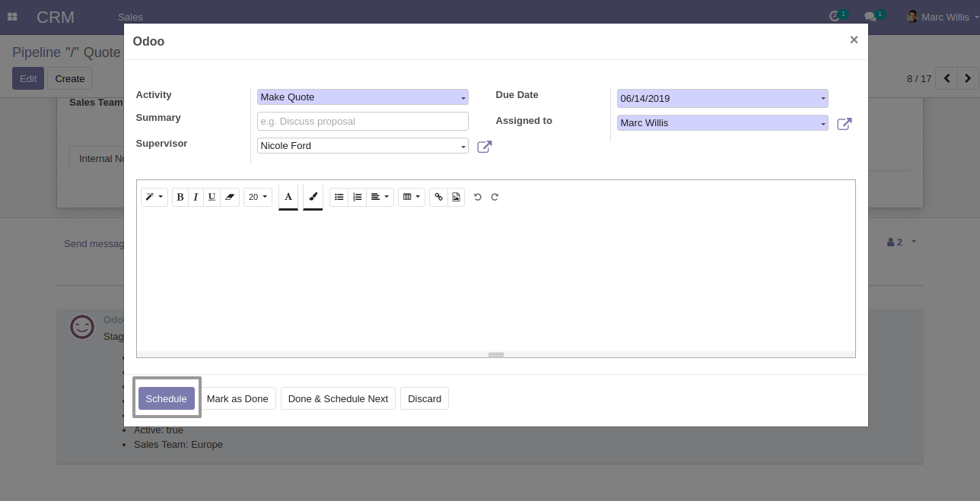Click the Send message link
The image size is (980, 501).
click(x=94, y=243)
